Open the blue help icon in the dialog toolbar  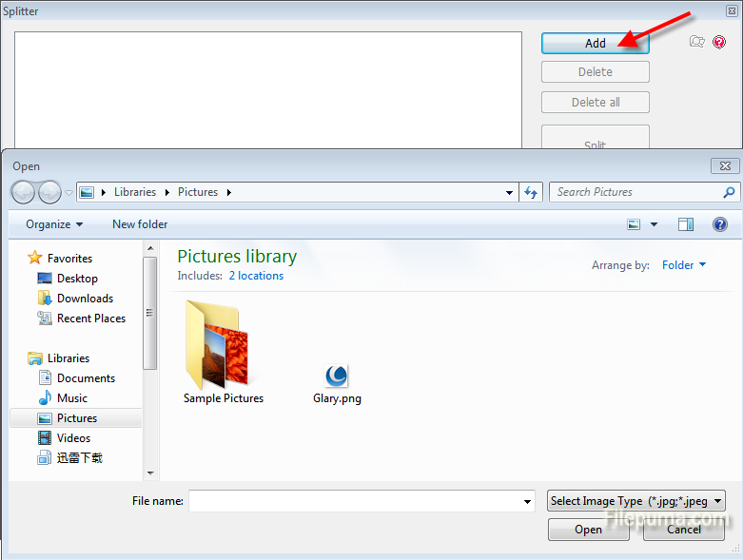720,224
